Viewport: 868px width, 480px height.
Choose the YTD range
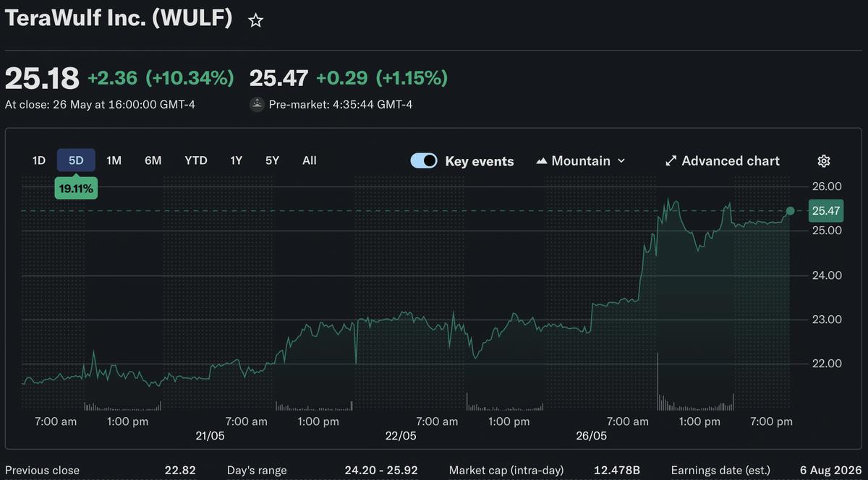pos(196,160)
